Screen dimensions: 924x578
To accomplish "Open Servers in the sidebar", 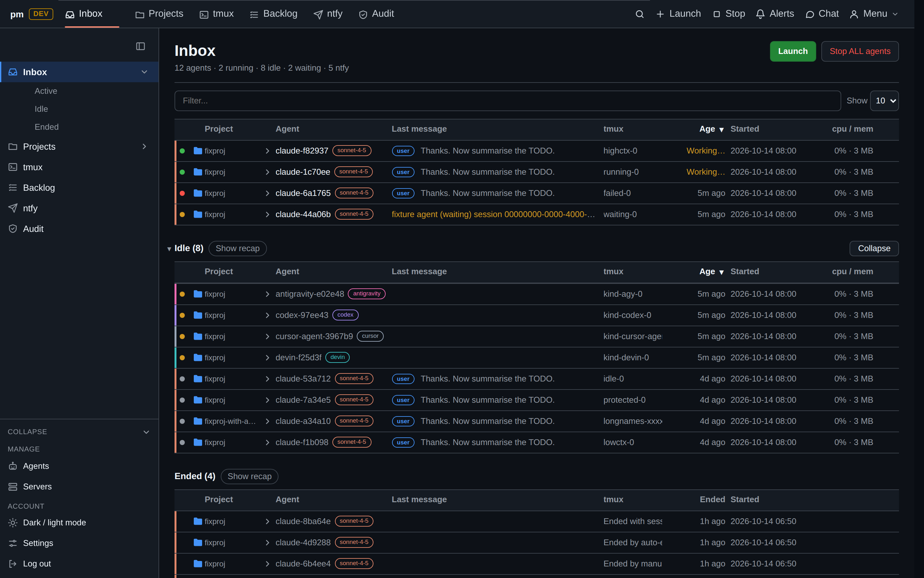I will click(80, 486).
